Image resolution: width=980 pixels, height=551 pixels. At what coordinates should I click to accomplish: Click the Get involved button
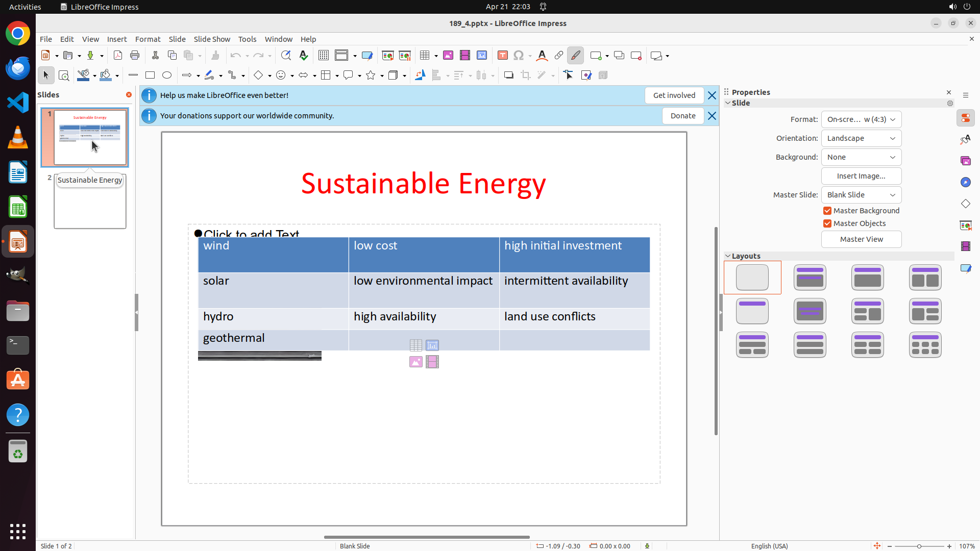click(x=674, y=95)
